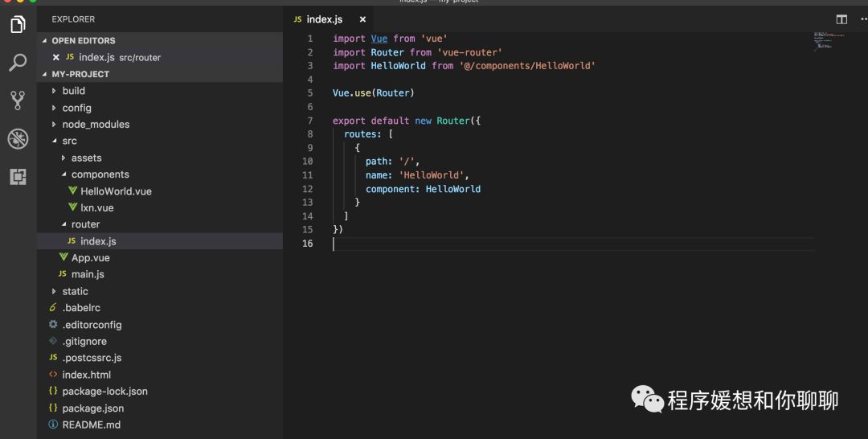Screen dimensions: 868x439
Task: Click the routes: [ line
Action: (x=368, y=134)
